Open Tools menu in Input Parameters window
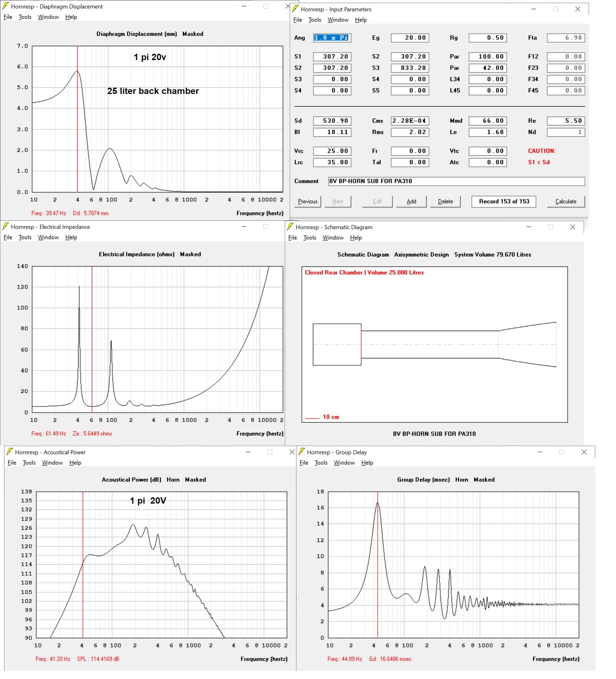616x679 pixels. click(315, 20)
